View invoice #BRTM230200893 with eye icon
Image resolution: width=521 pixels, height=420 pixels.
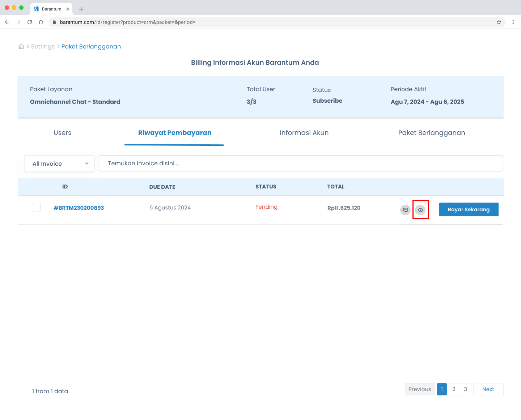pos(420,210)
